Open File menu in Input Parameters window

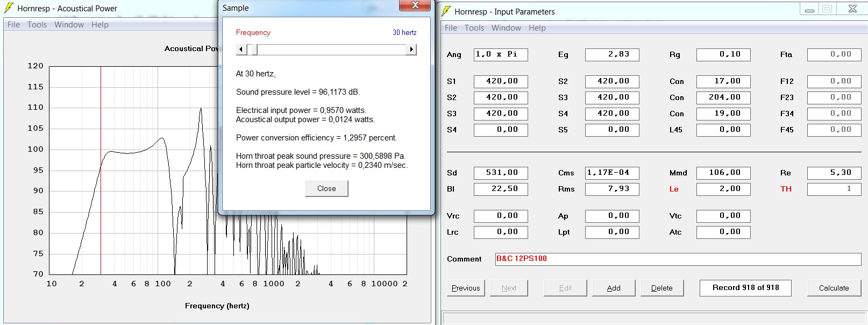click(451, 28)
